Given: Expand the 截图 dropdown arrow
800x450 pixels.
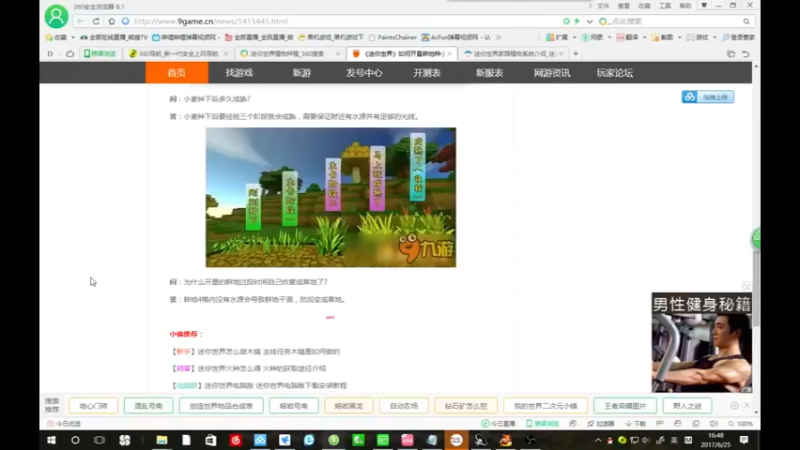Looking at the screenshot, I should [680, 37].
